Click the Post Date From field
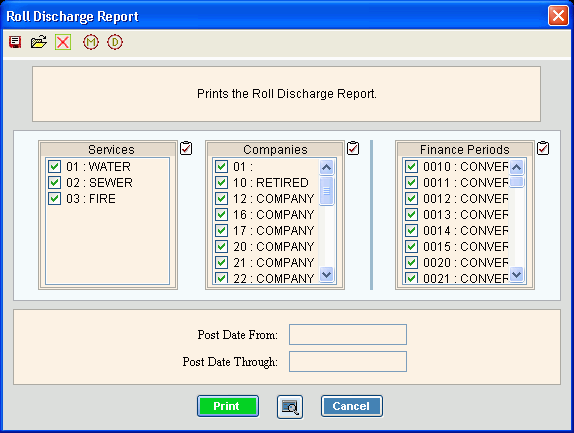574x433 pixels. tap(348, 335)
